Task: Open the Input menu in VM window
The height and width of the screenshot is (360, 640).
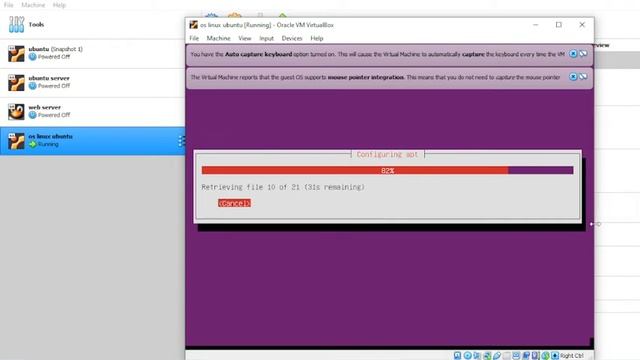Action: pyautogui.click(x=267, y=38)
